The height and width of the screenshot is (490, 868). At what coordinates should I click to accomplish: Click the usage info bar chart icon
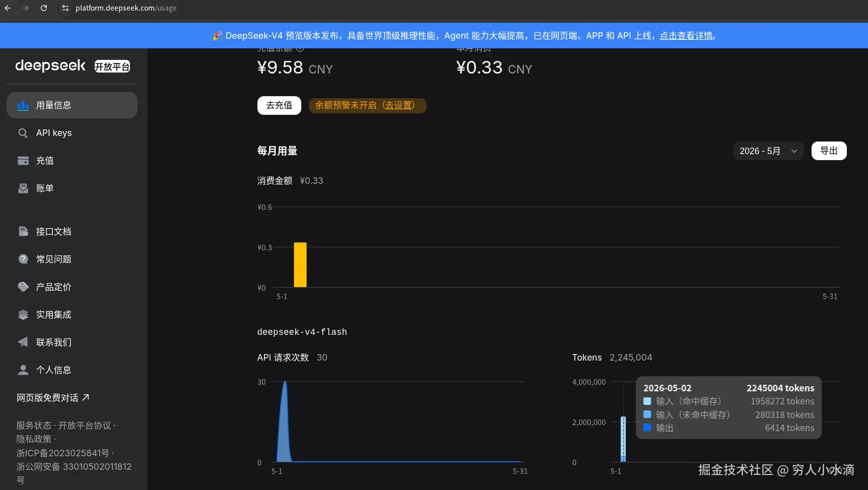click(23, 105)
